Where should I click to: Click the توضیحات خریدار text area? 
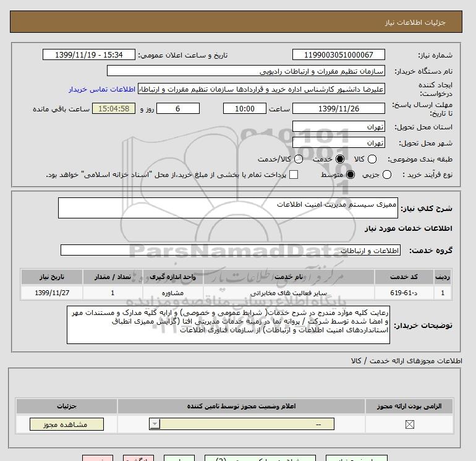[x=228, y=325]
